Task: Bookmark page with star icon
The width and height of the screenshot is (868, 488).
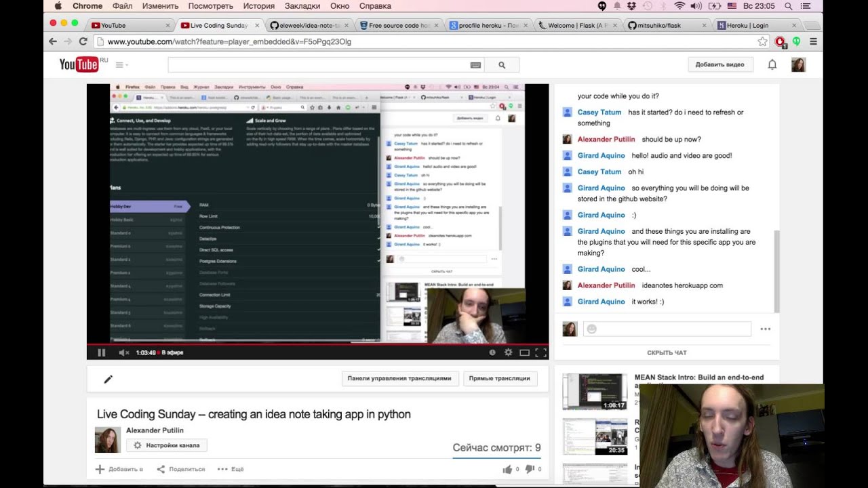Action: pyautogui.click(x=762, y=41)
